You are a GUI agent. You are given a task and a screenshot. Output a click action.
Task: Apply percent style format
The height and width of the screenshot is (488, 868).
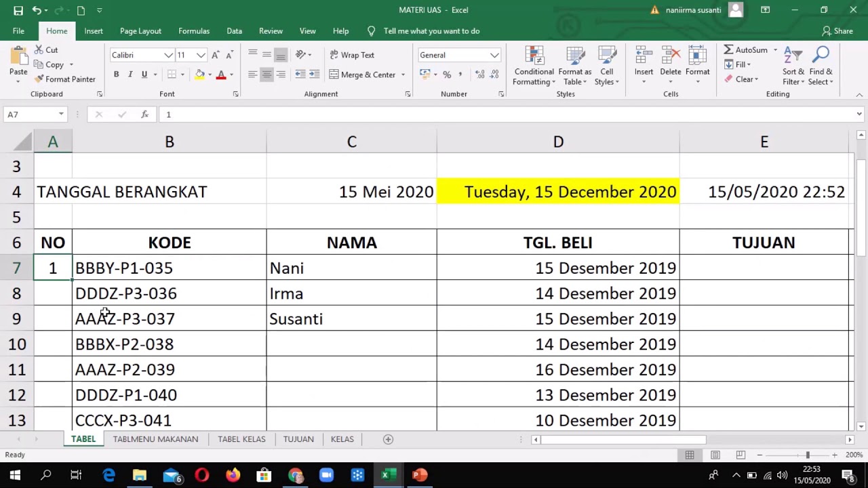pos(446,75)
